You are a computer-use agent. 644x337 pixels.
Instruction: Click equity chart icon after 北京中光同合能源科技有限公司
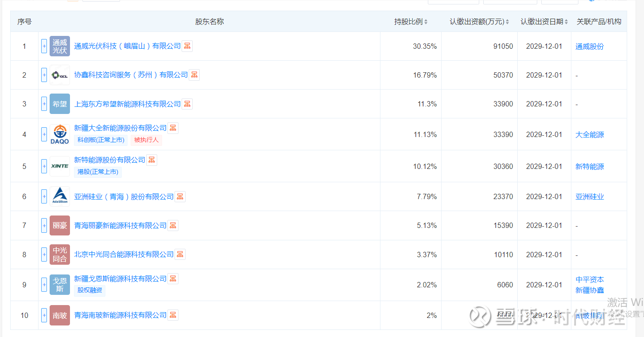point(180,255)
